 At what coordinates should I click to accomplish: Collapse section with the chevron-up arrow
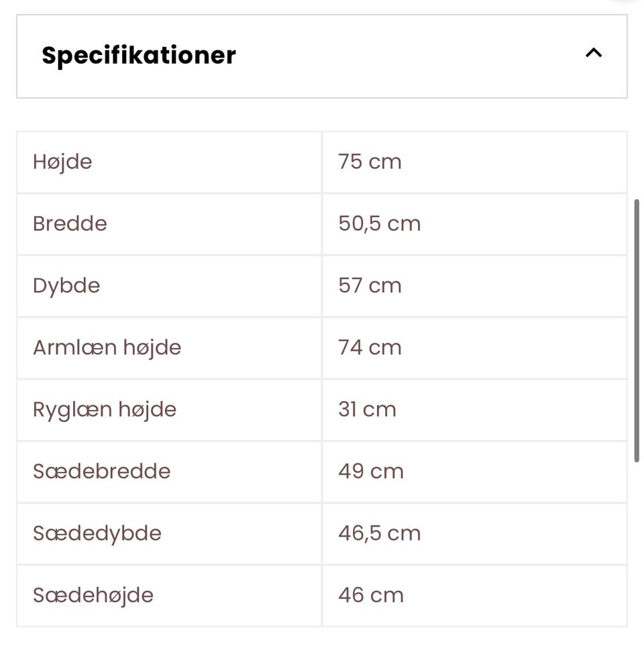tap(594, 53)
